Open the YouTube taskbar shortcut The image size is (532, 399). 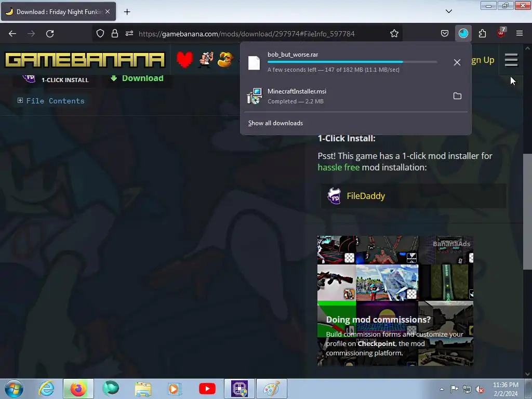(207, 389)
